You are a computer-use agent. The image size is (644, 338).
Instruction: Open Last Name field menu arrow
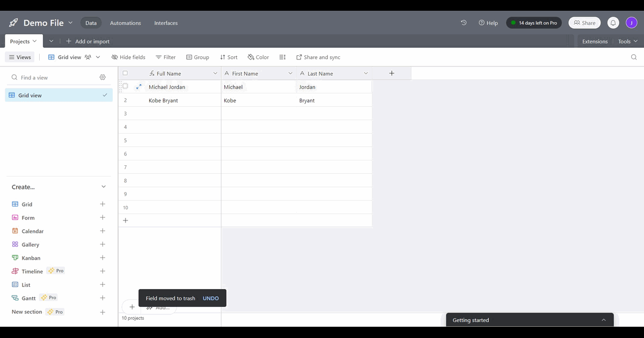[365, 74]
